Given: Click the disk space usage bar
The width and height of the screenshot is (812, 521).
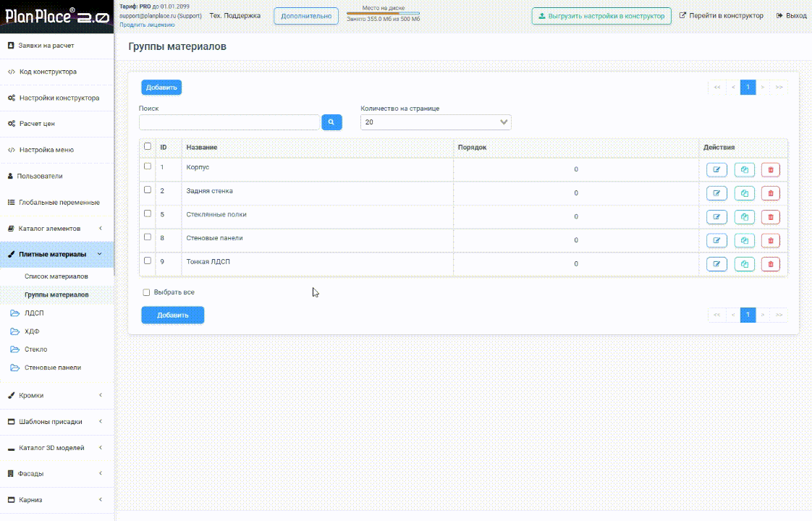Looking at the screenshot, I should point(384,14).
